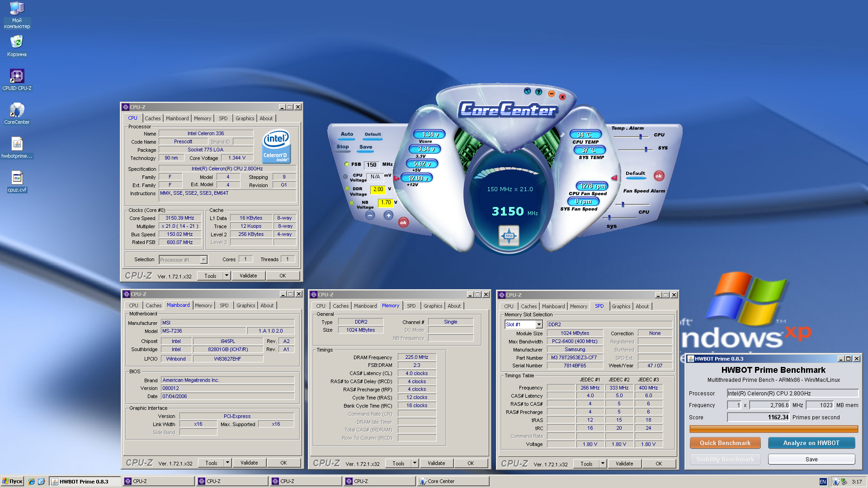Click HWBOT Prime 0.8.3 taskbar button
The height and width of the screenshot is (488, 868).
coord(85,481)
